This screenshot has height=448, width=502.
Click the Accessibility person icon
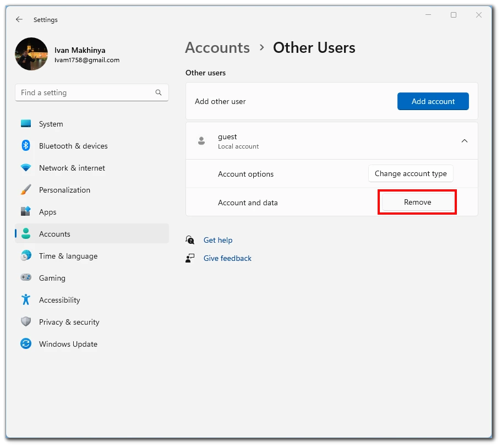click(x=26, y=300)
